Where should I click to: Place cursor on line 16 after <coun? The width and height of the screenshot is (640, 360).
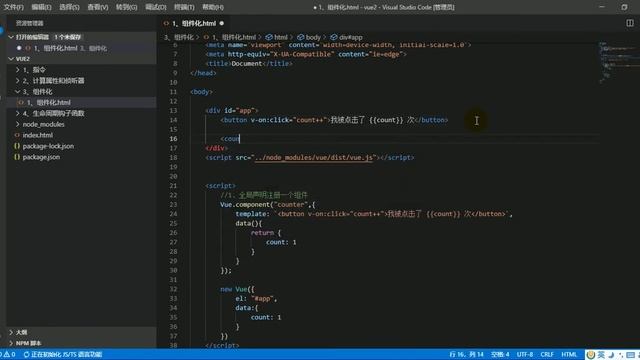(x=240, y=139)
